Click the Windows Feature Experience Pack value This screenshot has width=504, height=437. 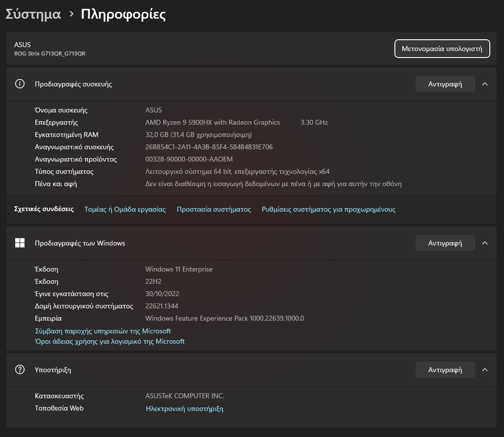(x=224, y=318)
